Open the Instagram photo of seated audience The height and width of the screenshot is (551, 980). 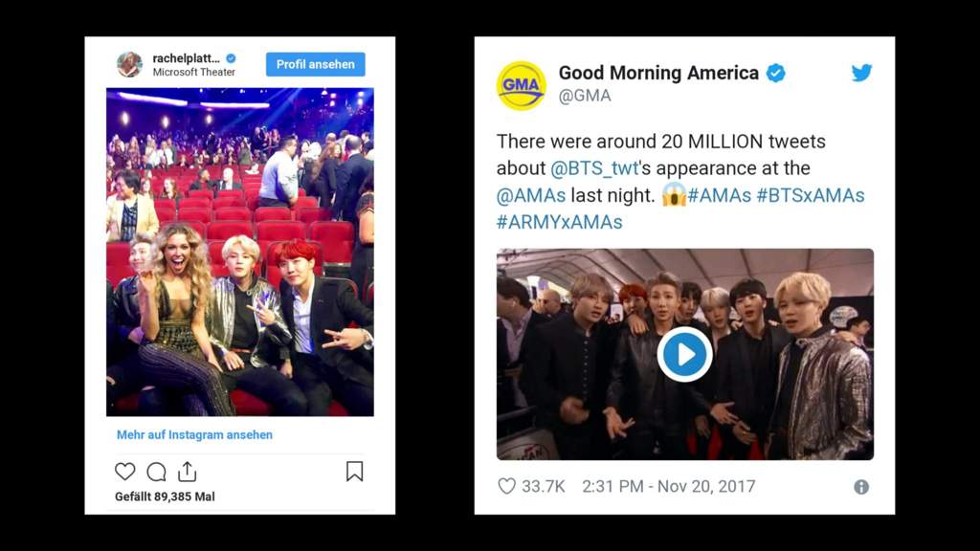240,252
